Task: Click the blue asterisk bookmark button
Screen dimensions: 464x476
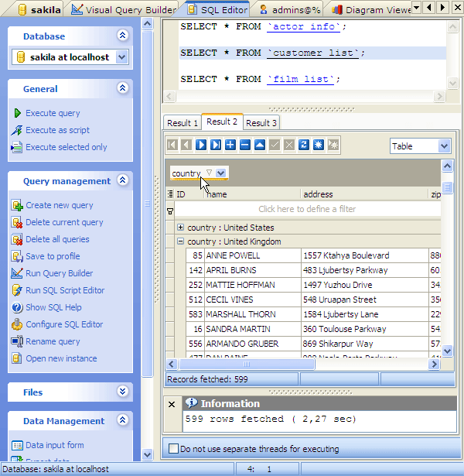Action: click(x=319, y=145)
